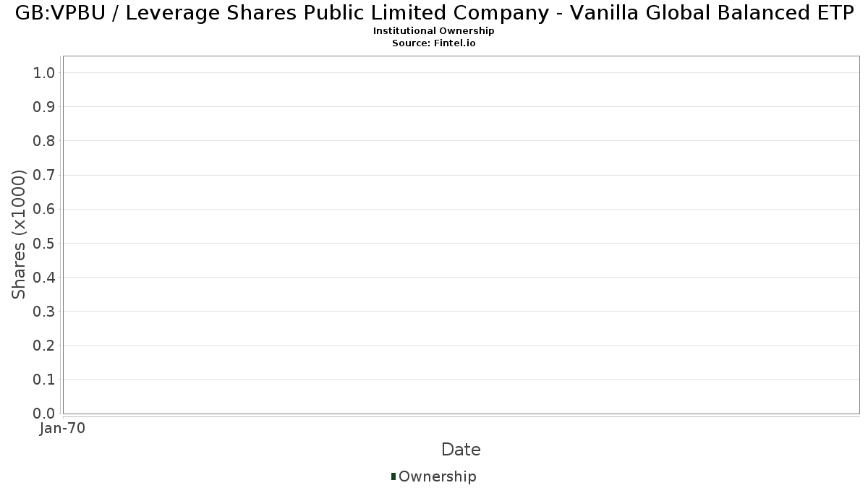Click the 1.0 y-axis tick label
The width and height of the screenshot is (868, 488).
click(44, 72)
